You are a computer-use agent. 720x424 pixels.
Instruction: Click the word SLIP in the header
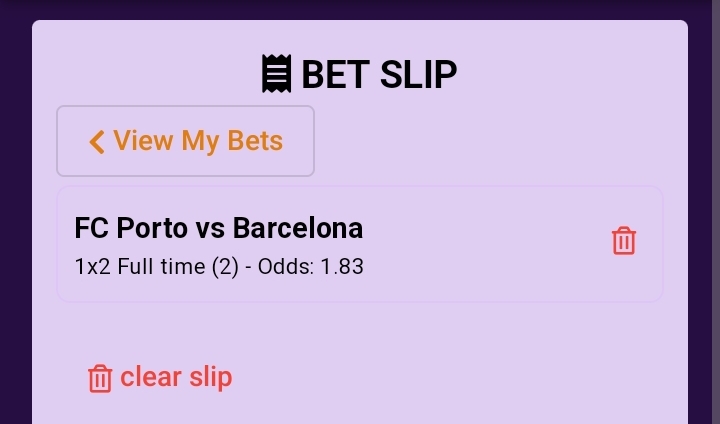tap(418, 74)
